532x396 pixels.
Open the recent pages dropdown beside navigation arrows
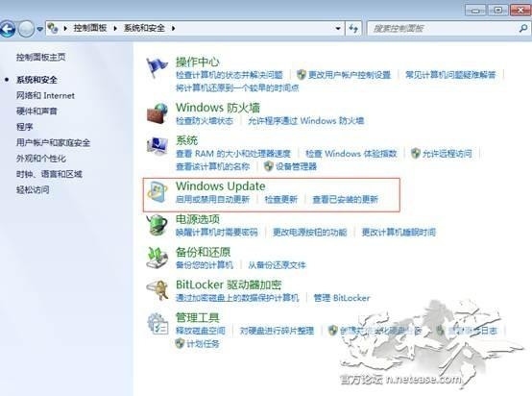[39, 29]
